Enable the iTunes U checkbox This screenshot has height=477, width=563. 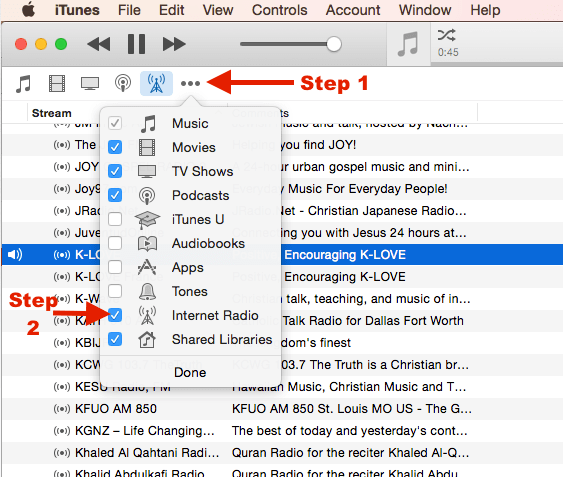click(115, 219)
